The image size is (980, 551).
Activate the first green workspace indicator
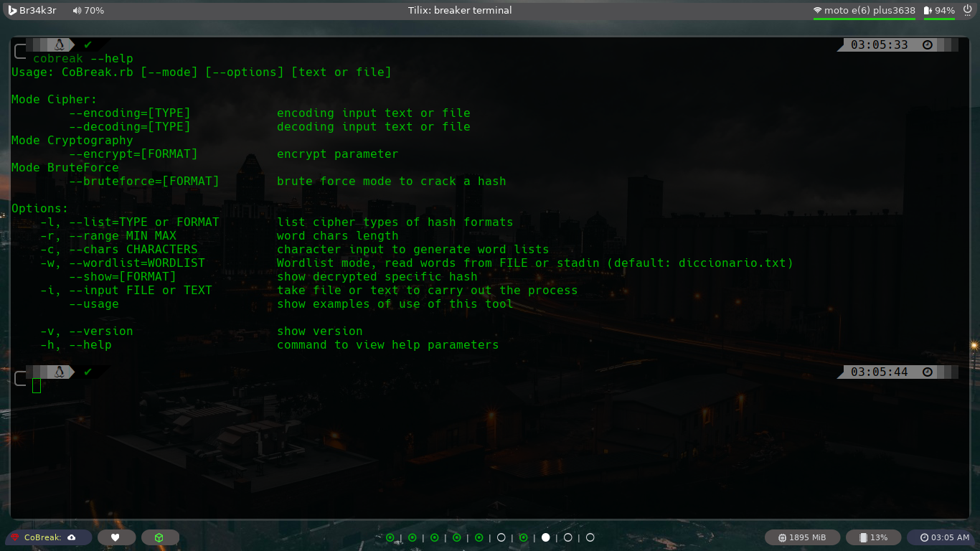(390, 537)
